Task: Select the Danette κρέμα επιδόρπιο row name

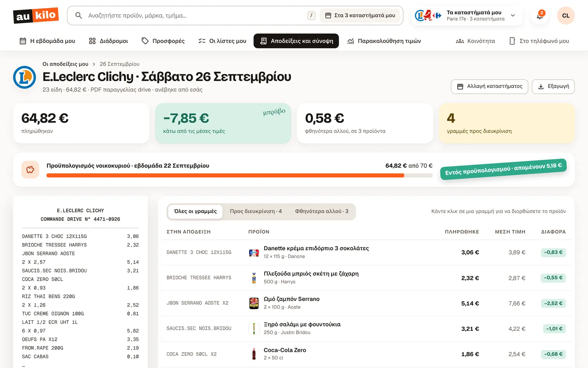Action: click(316, 248)
